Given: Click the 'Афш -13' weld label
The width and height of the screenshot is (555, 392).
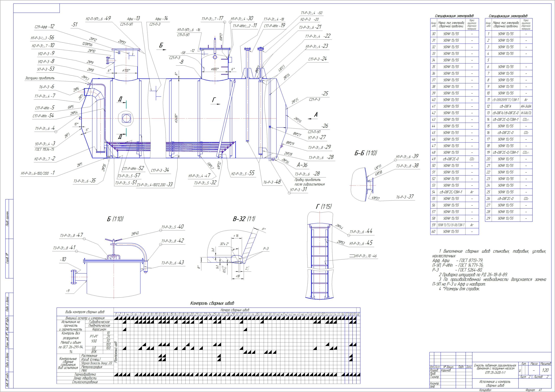Looking at the screenshot, I should [133, 19].
